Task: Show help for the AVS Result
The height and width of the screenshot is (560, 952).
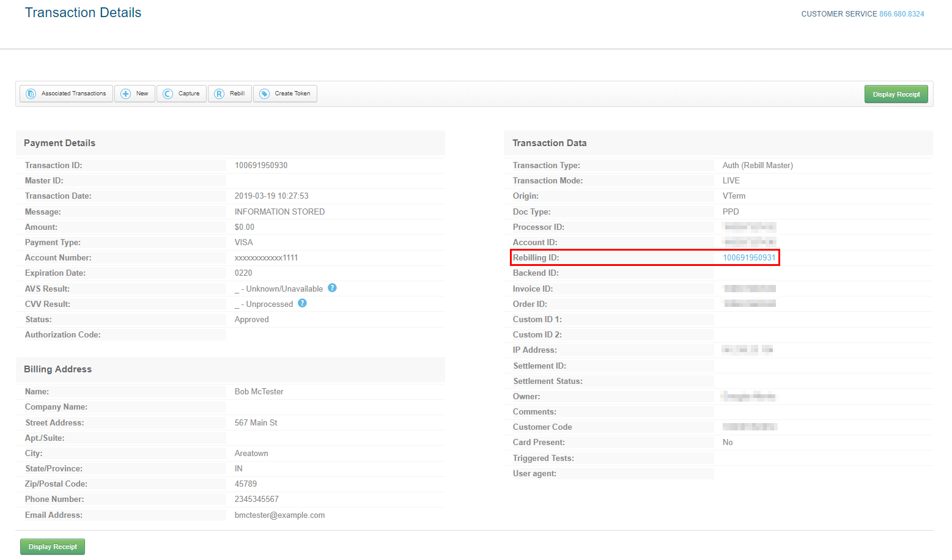Action: point(332,288)
